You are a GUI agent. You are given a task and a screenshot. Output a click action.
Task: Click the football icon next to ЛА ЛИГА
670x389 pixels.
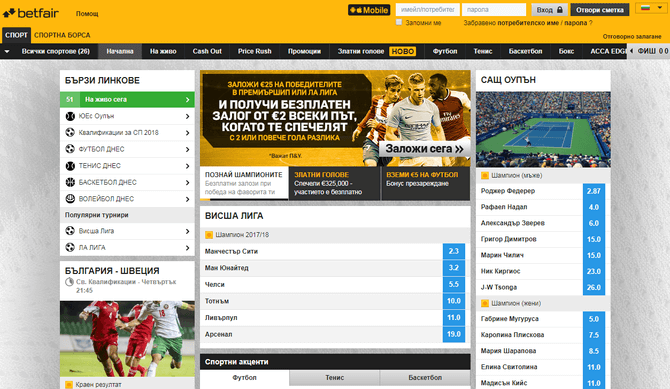click(70, 248)
